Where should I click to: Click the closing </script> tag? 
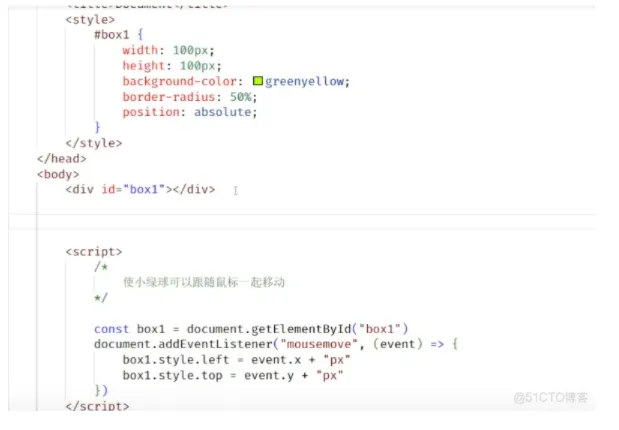click(x=97, y=406)
